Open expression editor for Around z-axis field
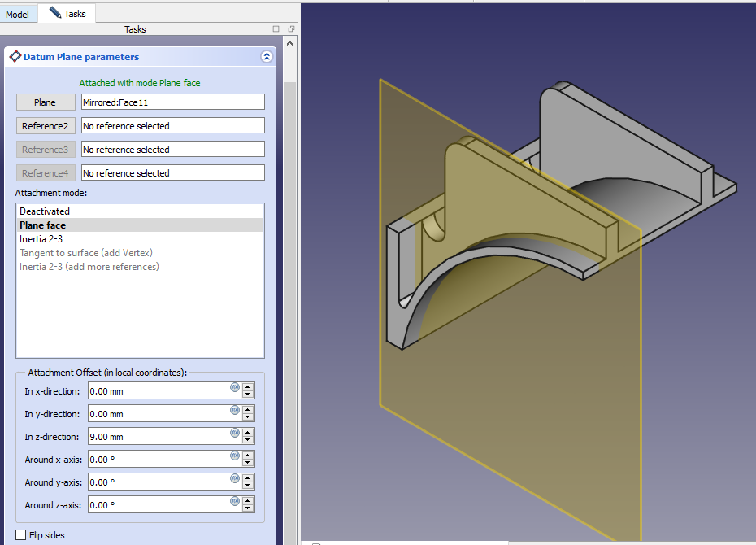 click(235, 501)
